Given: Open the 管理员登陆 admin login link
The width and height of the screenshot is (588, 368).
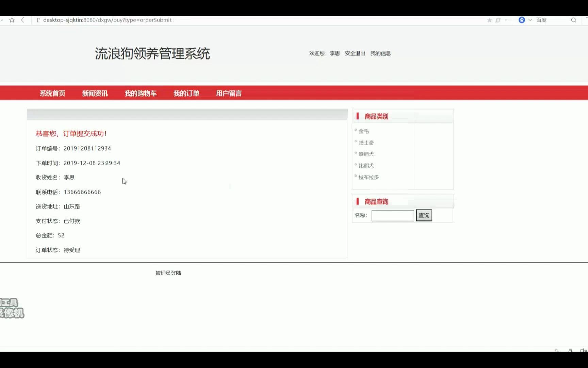Looking at the screenshot, I should (x=168, y=273).
